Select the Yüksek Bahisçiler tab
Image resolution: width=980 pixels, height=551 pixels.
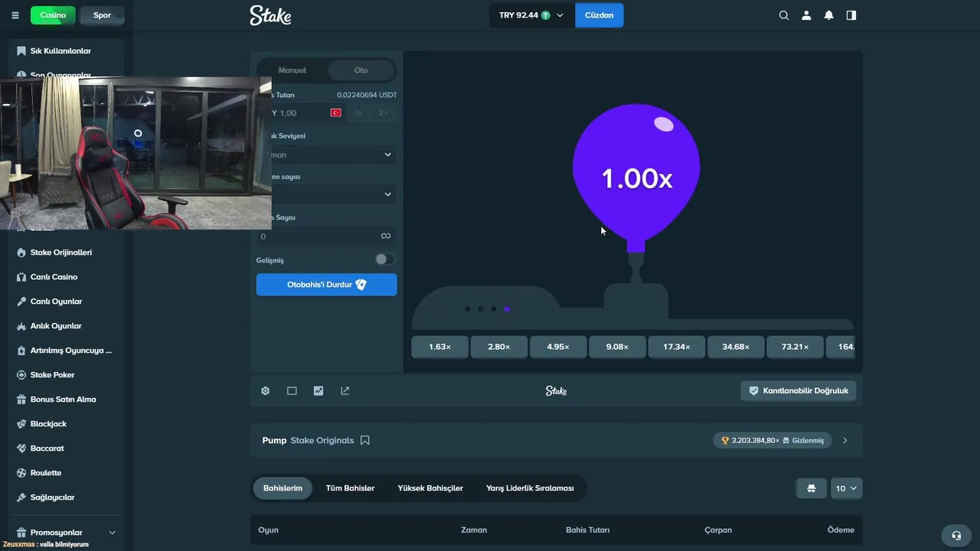pos(430,487)
